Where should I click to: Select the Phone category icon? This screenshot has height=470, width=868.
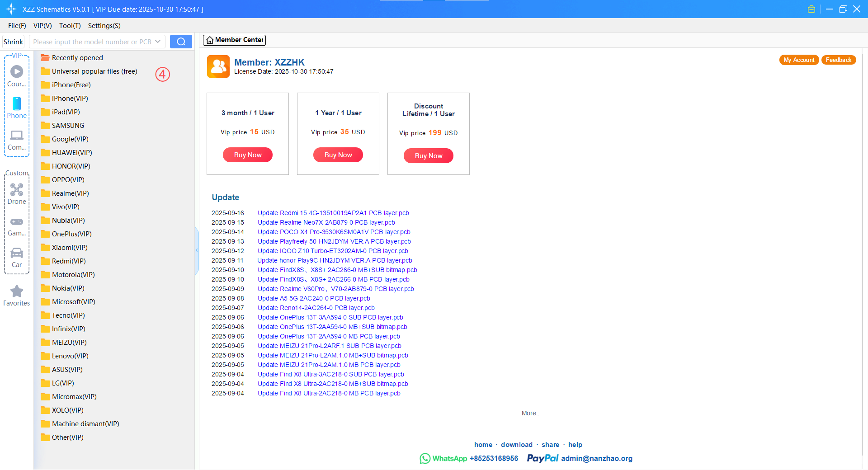click(x=17, y=103)
